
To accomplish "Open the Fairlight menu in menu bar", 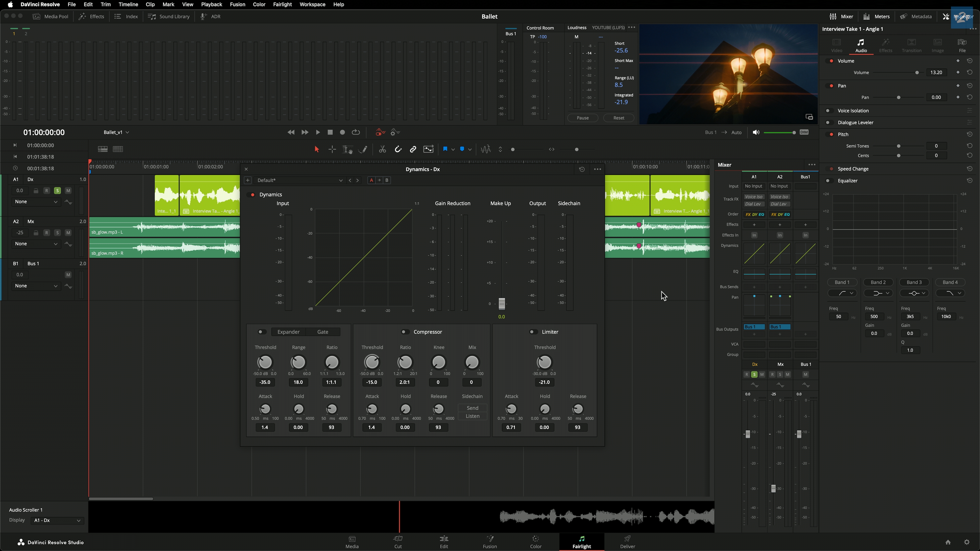I will [282, 5].
